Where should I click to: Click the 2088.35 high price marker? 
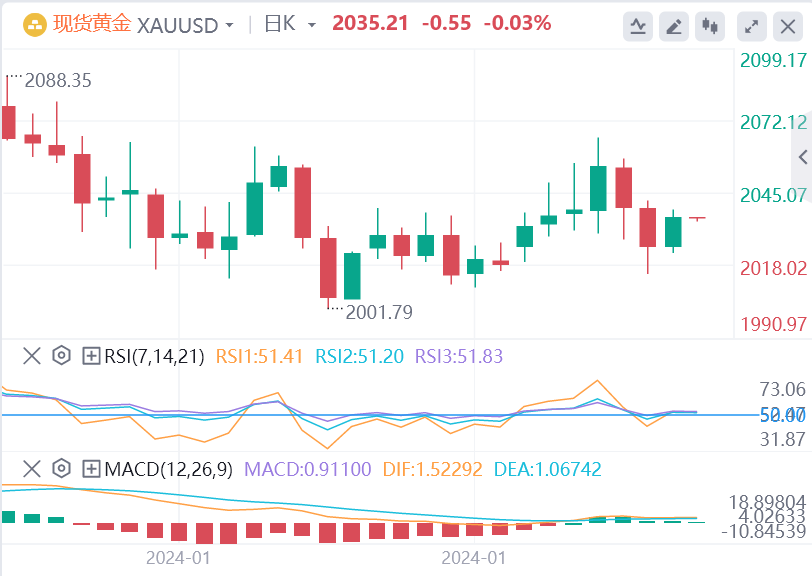point(59,81)
